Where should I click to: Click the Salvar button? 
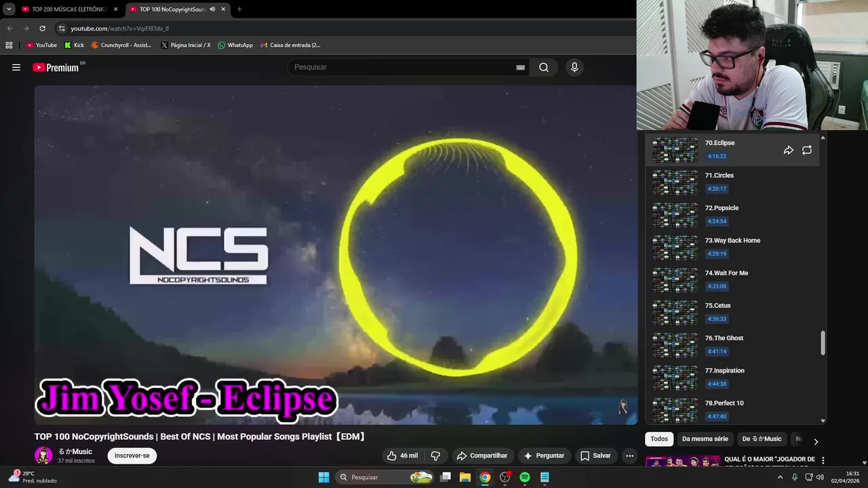click(x=595, y=455)
